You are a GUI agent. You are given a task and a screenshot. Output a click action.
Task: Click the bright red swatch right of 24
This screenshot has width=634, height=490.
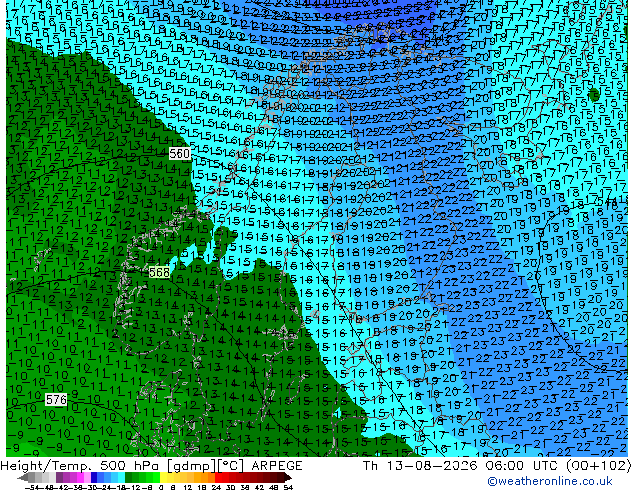click(x=218, y=477)
